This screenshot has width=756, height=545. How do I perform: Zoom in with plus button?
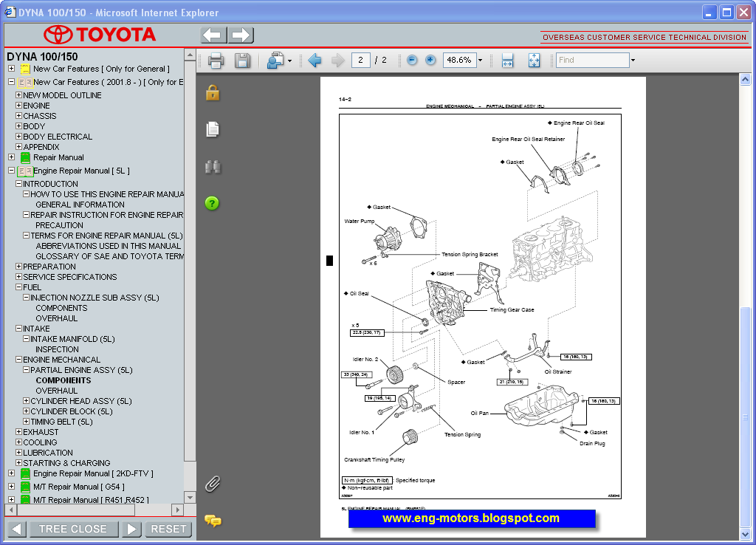click(x=430, y=60)
